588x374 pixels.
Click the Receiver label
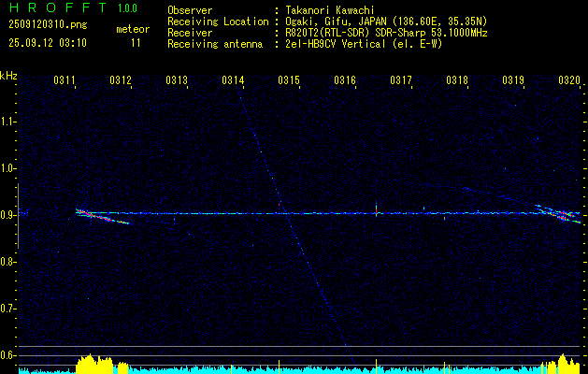click(x=190, y=33)
